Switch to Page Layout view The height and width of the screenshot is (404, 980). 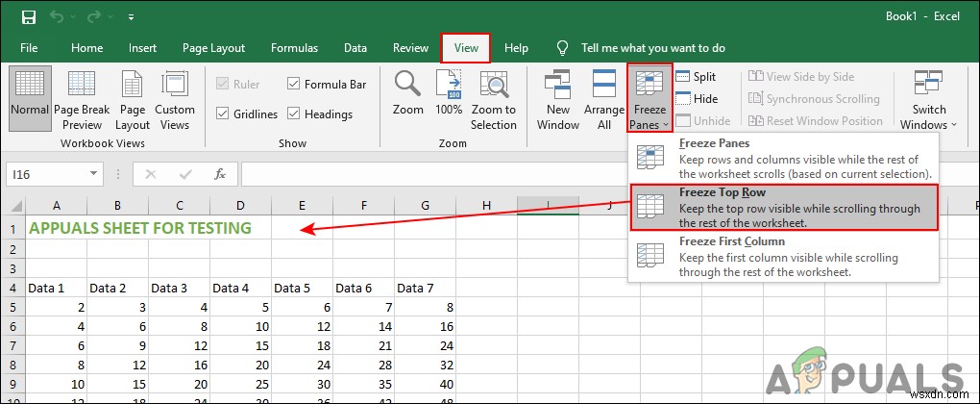coord(133,100)
